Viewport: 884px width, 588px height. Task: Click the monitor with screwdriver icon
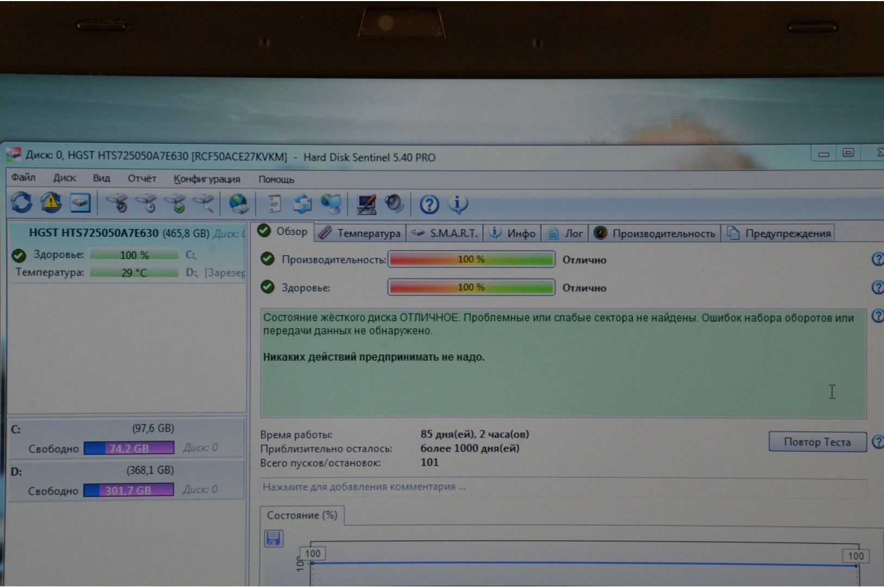point(366,204)
